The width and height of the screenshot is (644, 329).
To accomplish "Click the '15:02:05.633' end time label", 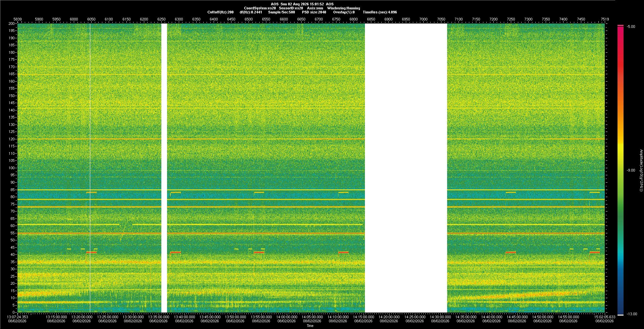I will pyautogui.click(x=605, y=317).
